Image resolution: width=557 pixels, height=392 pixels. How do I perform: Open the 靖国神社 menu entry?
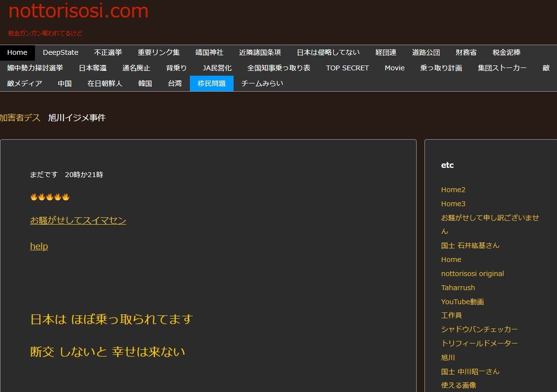209,52
